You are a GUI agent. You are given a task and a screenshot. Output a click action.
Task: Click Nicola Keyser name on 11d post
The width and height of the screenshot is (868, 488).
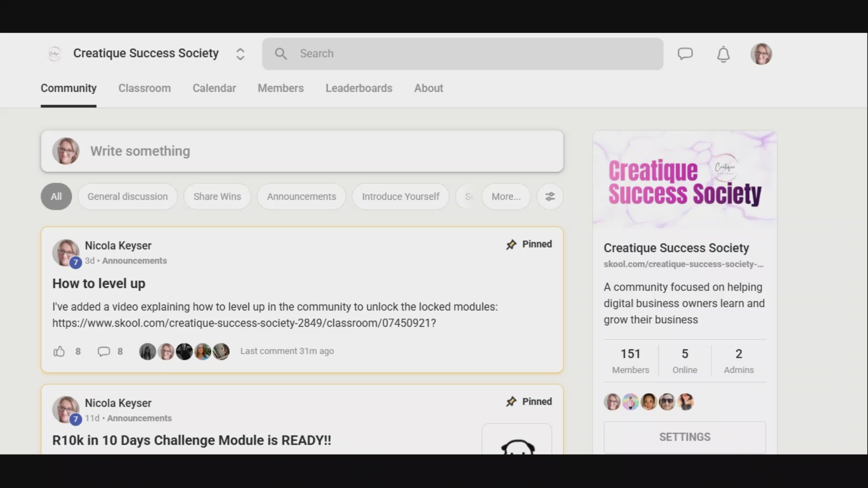[118, 403]
